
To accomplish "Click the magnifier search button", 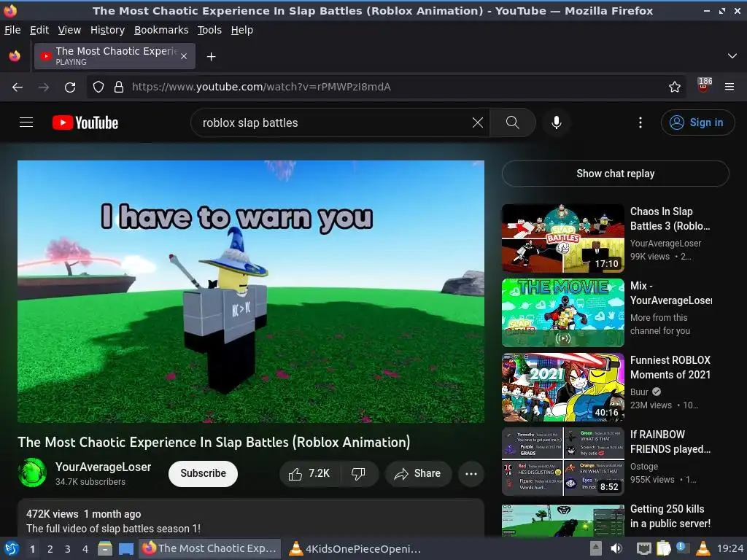I will (x=513, y=122).
